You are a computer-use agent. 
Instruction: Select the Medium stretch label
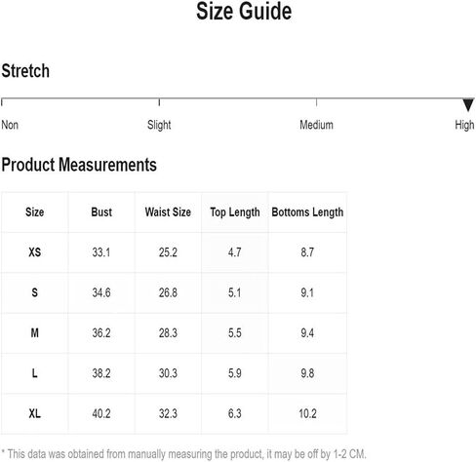pyautogui.click(x=316, y=125)
